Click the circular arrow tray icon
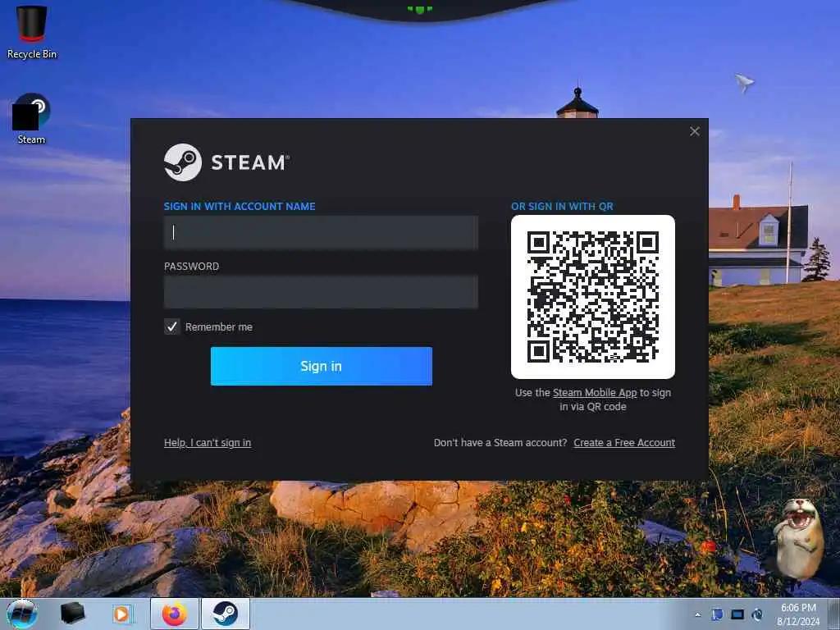This screenshot has width=840, height=630. 757,614
